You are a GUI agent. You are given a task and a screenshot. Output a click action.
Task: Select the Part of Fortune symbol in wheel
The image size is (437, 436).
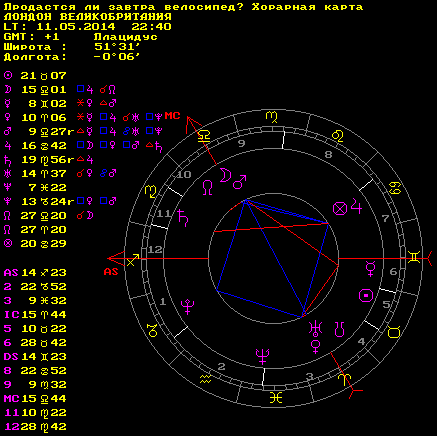click(340, 209)
